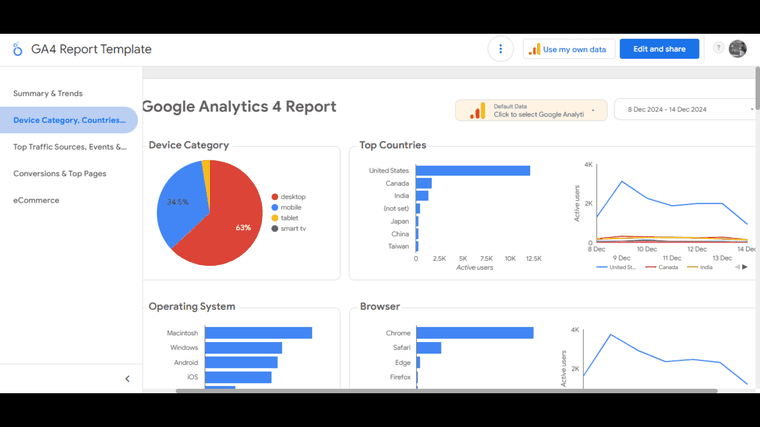Toggle the mobile legend entry

(286, 207)
